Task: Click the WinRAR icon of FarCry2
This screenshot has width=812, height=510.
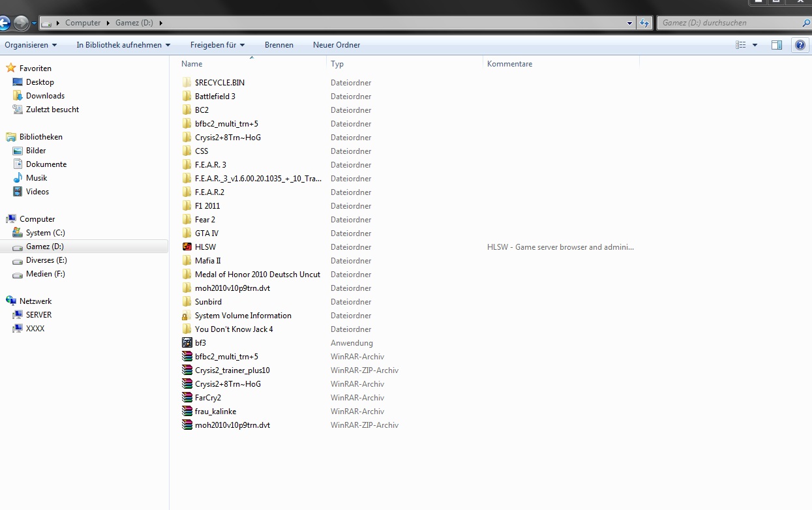Action: 187,398
